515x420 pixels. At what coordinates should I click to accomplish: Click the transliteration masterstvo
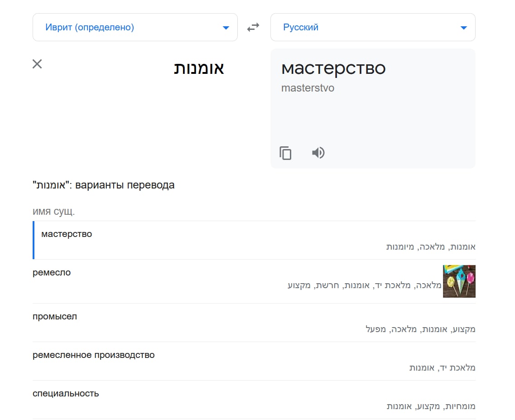308,88
